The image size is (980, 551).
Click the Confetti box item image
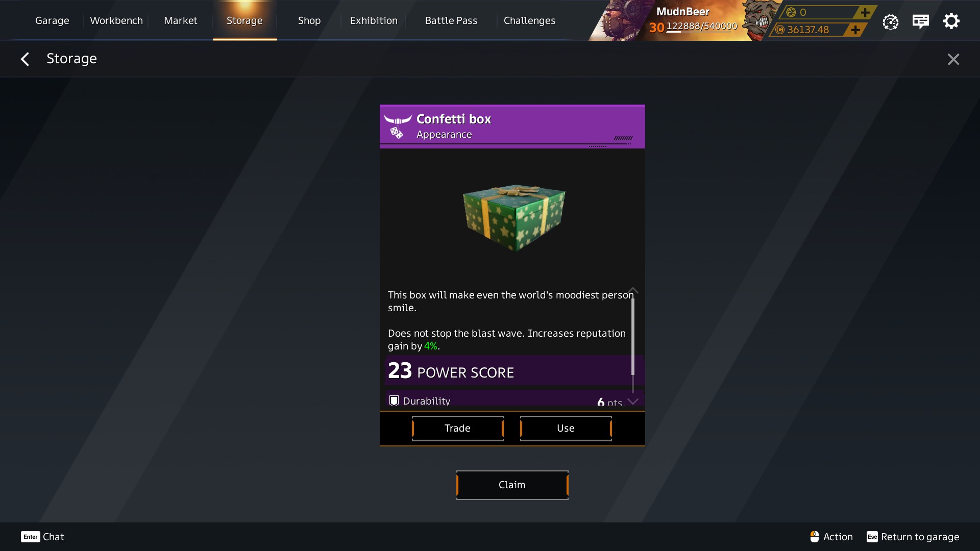513,217
